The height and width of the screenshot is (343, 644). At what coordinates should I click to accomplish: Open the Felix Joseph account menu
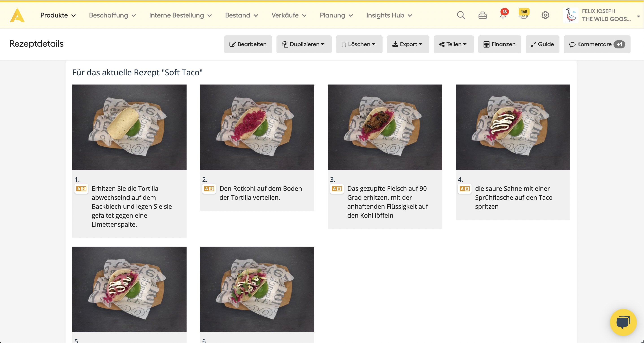[x=603, y=15]
